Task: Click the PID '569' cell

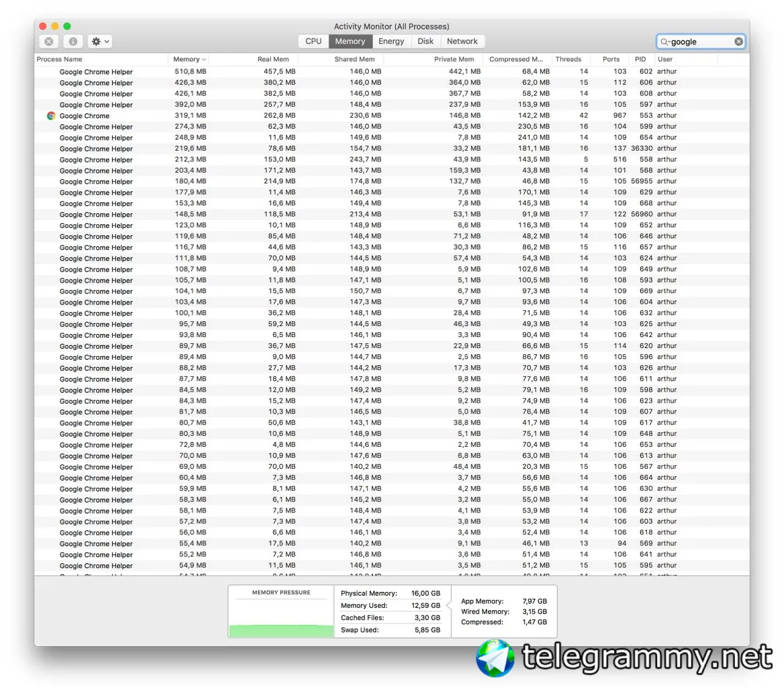Action: [x=646, y=544]
